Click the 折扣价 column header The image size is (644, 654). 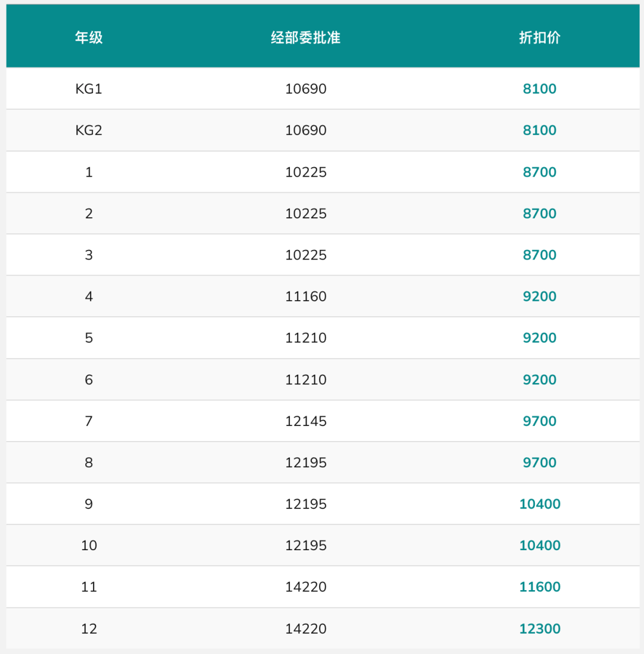coord(540,38)
